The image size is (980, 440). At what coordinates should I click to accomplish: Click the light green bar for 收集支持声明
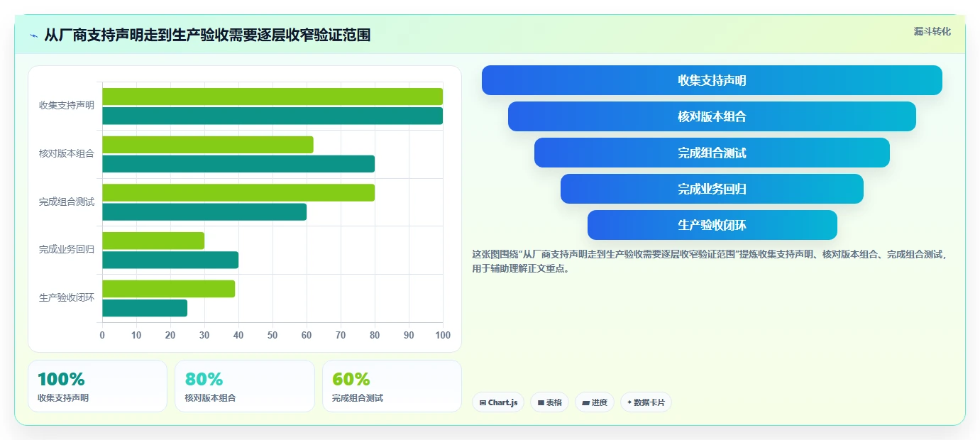[x=272, y=97]
